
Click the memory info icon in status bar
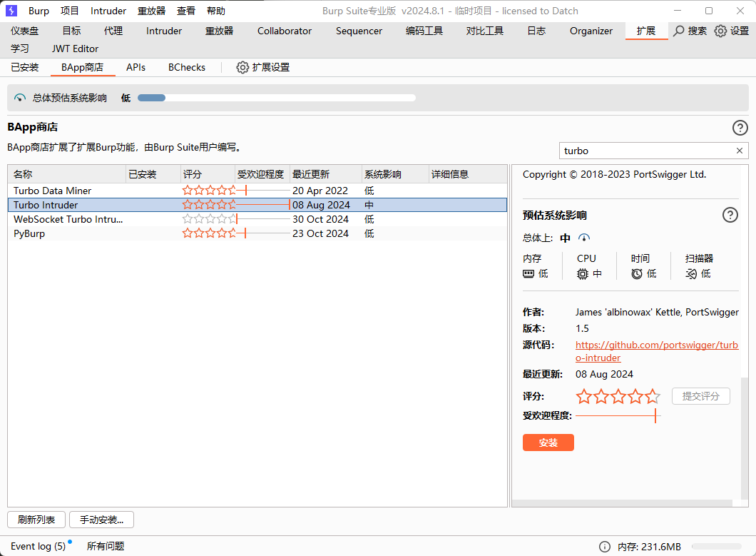[605, 546]
